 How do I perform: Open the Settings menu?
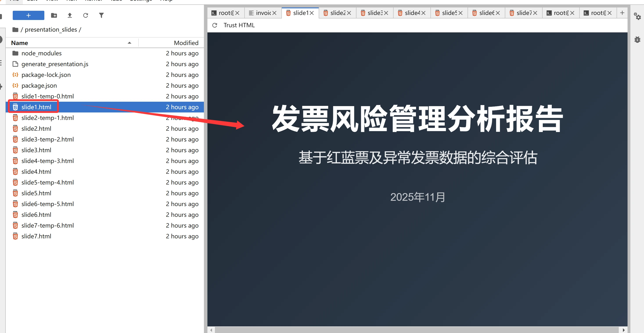pos(140,1)
